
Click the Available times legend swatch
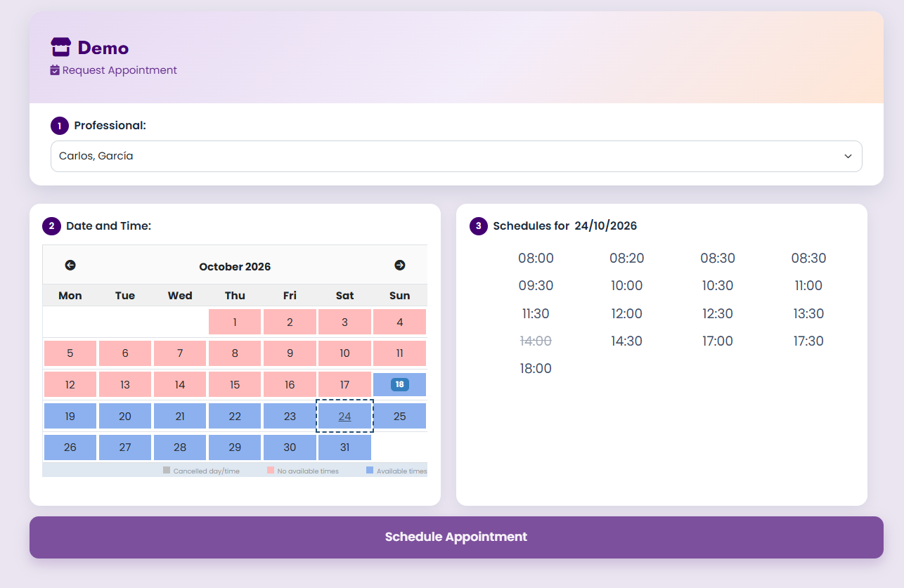pyautogui.click(x=370, y=470)
